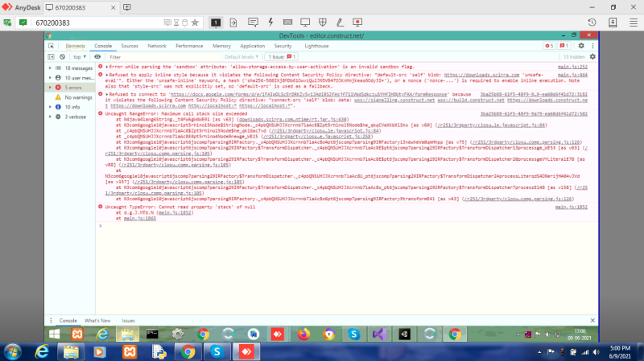Screen dimensions: 644x361
Task: Clear the DevTools console
Action: point(63,56)
